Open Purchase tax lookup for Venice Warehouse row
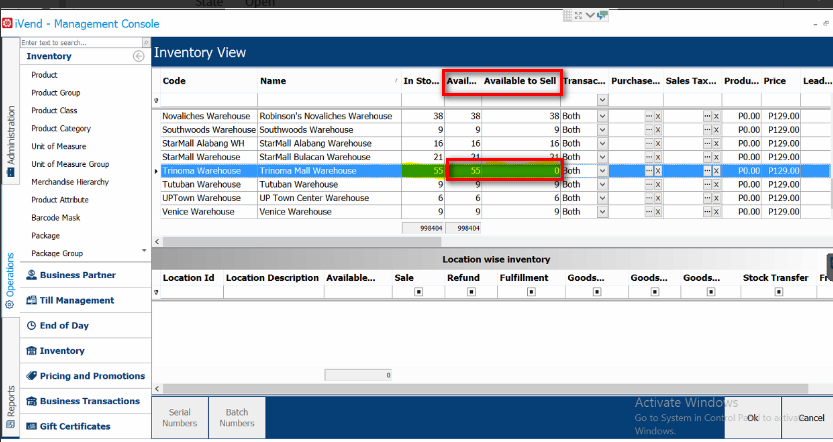The image size is (833, 442). click(649, 211)
